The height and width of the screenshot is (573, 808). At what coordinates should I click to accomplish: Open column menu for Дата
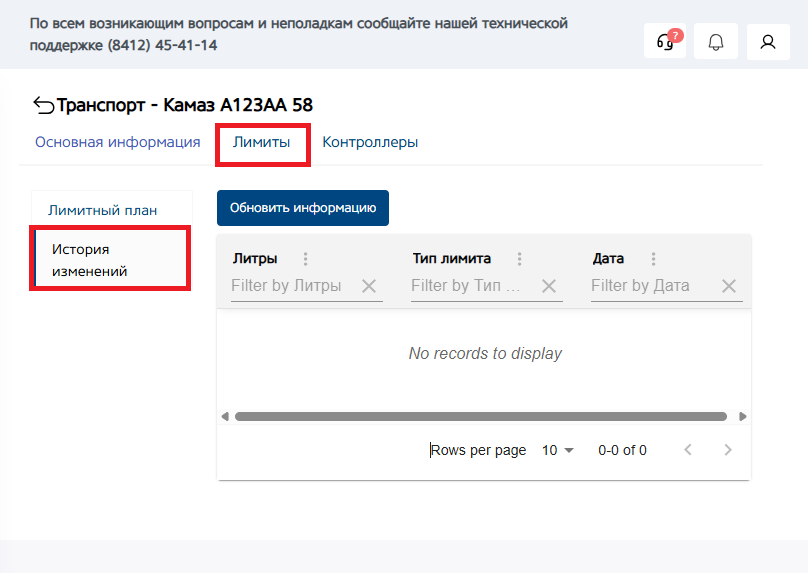653,259
